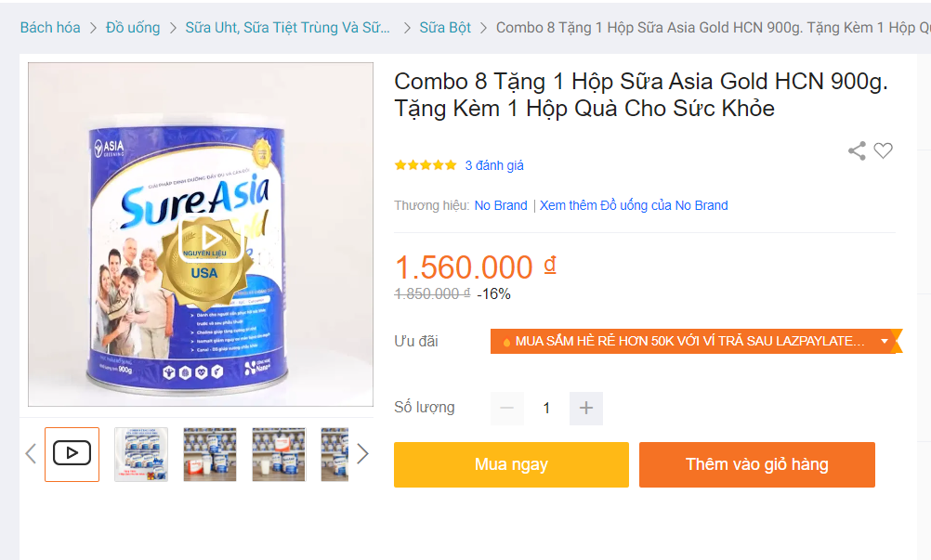Add product to wishlist heart icon

[884, 150]
